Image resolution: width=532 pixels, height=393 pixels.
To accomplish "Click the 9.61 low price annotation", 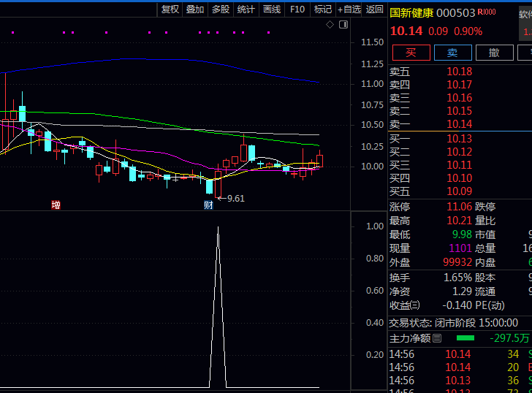I will (235, 198).
